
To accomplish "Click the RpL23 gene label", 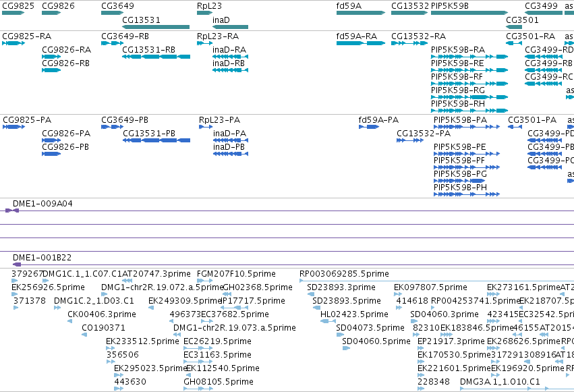I will tap(209, 6).
